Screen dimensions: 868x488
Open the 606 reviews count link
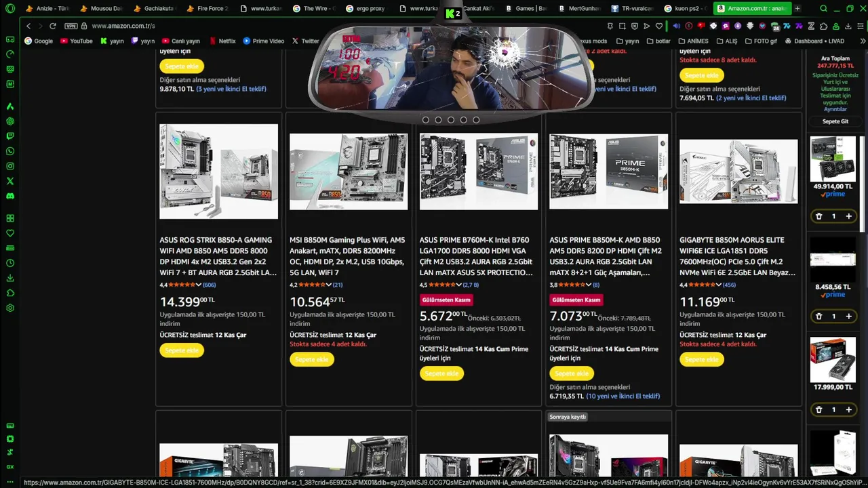click(x=210, y=285)
